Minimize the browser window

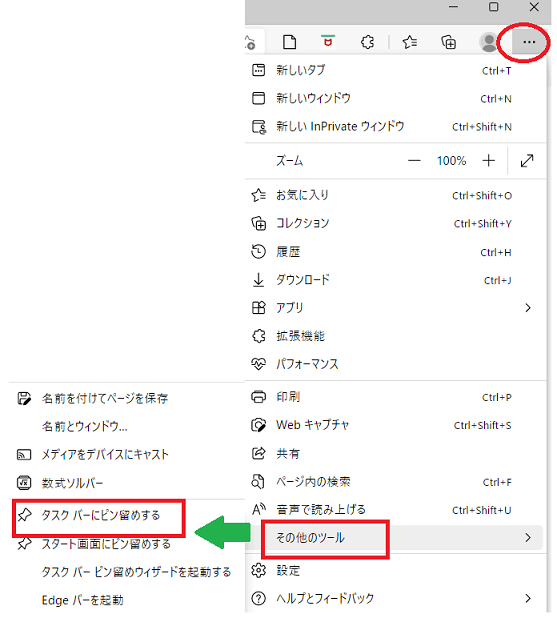pos(453,7)
